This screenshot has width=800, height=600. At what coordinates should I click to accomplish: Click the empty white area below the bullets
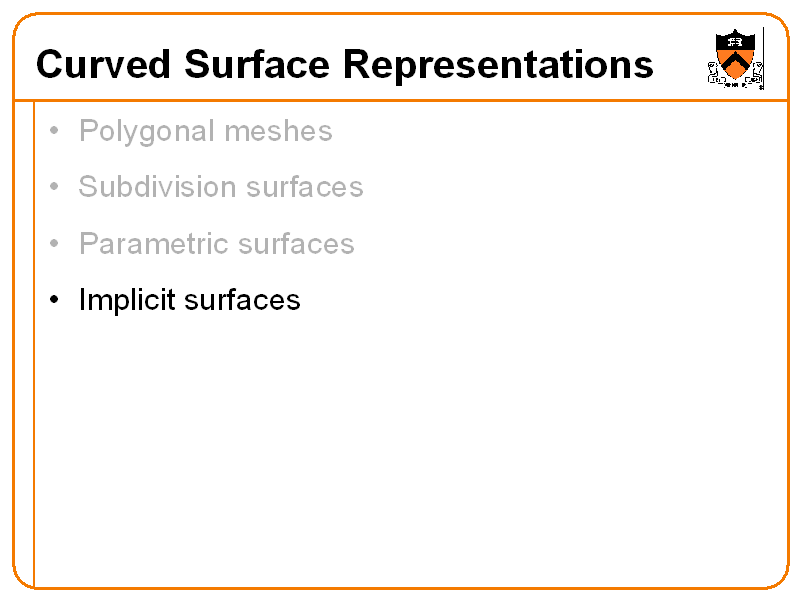coord(400,450)
